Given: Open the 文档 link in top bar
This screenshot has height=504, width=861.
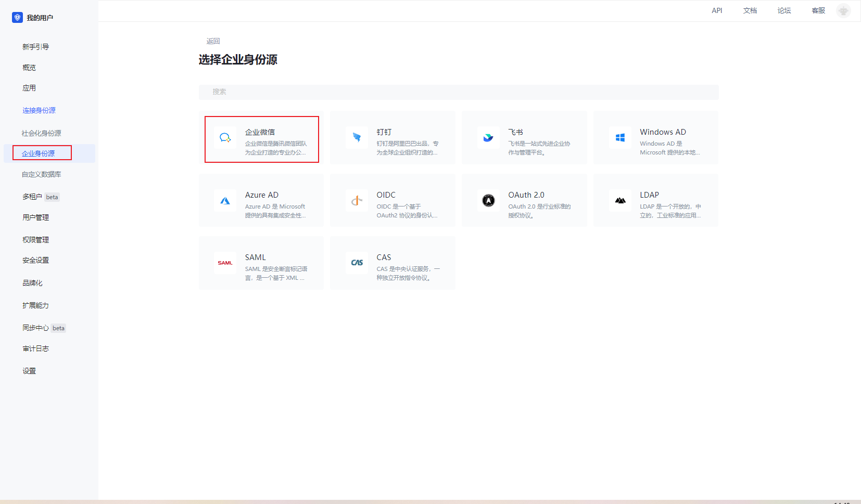Looking at the screenshot, I should (750, 10).
